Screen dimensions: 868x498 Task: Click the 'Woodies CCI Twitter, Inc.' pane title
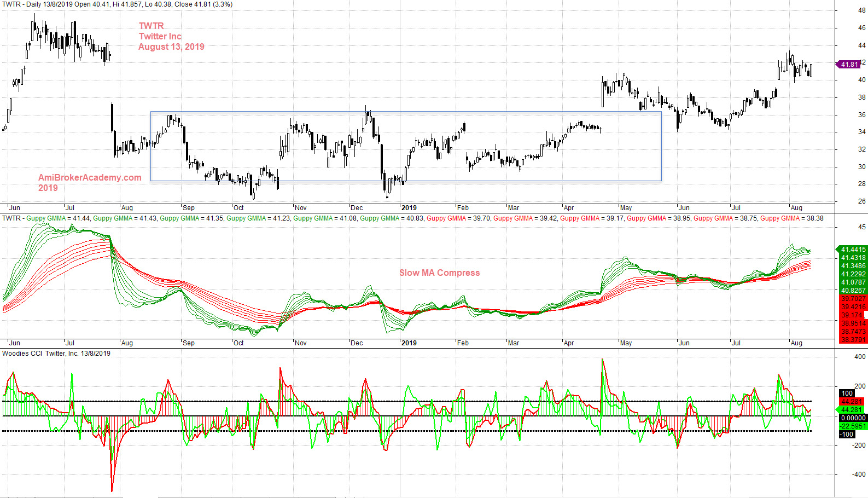point(56,354)
